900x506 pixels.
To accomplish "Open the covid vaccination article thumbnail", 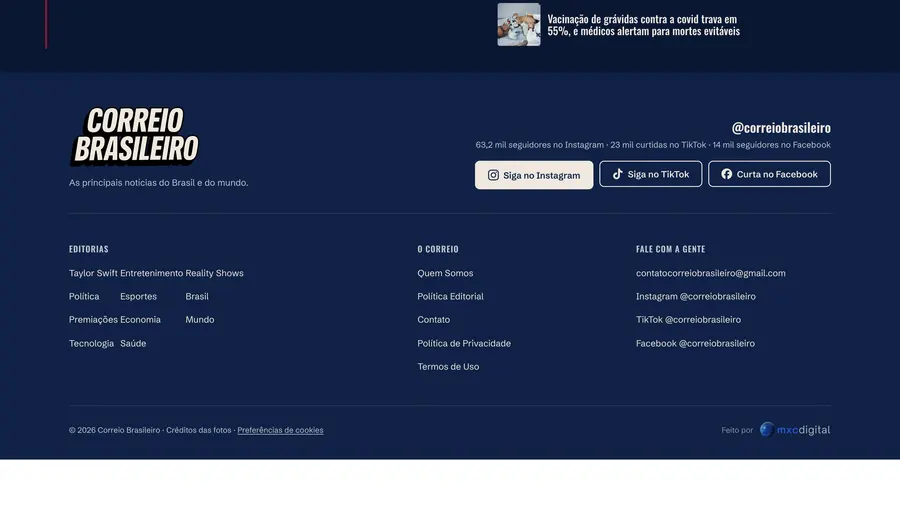I will tap(519, 25).
